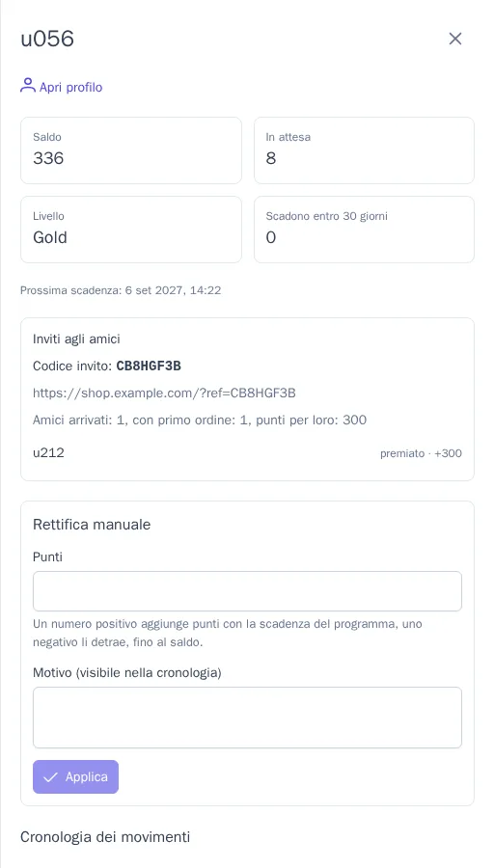Screen dimensions: 494x868
Task: Click the premiato +300 status
Action: [421, 454]
